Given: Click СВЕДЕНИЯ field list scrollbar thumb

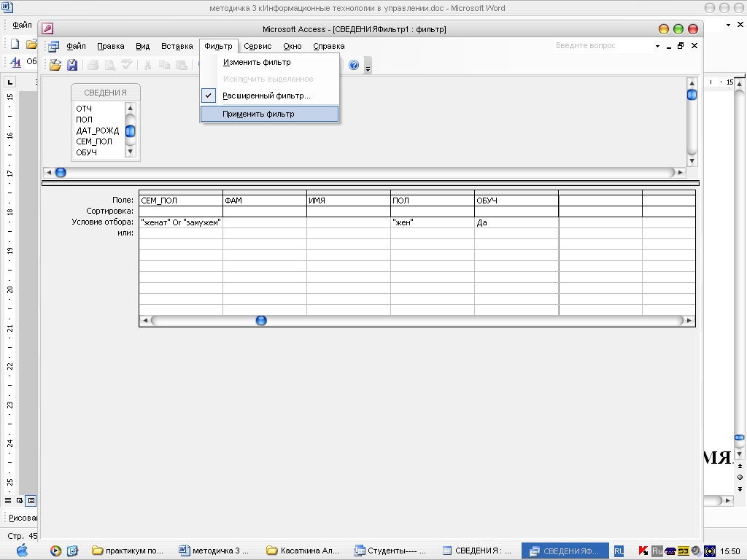Looking at the screenshot, I should [x=130, y=131].
